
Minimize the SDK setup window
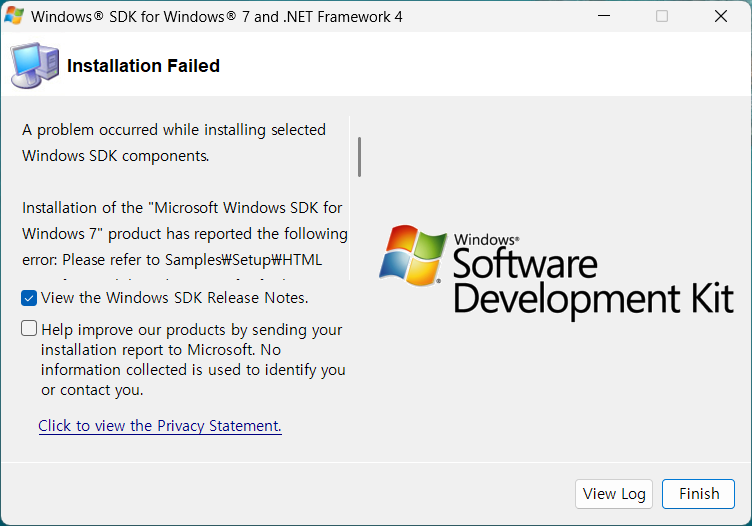click(604, 16)
